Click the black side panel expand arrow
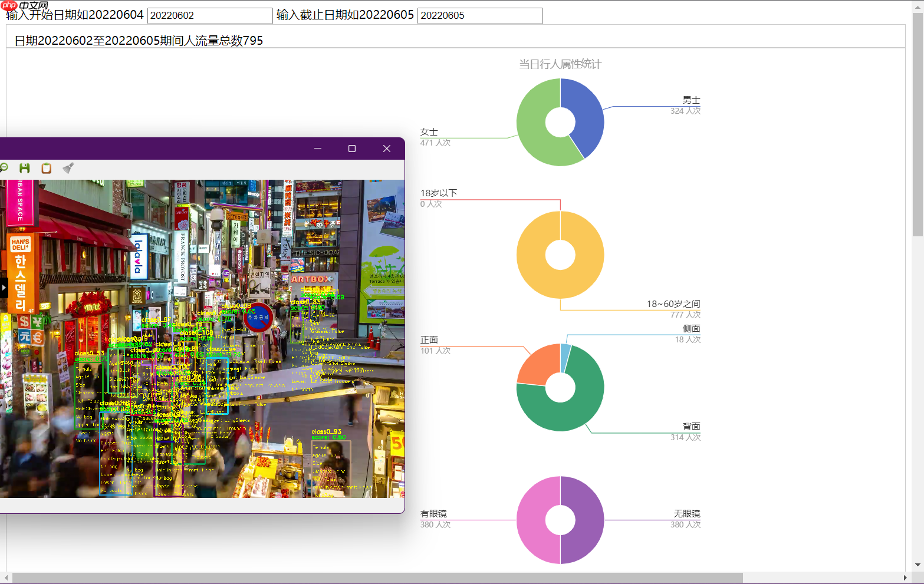 [3, 288]
